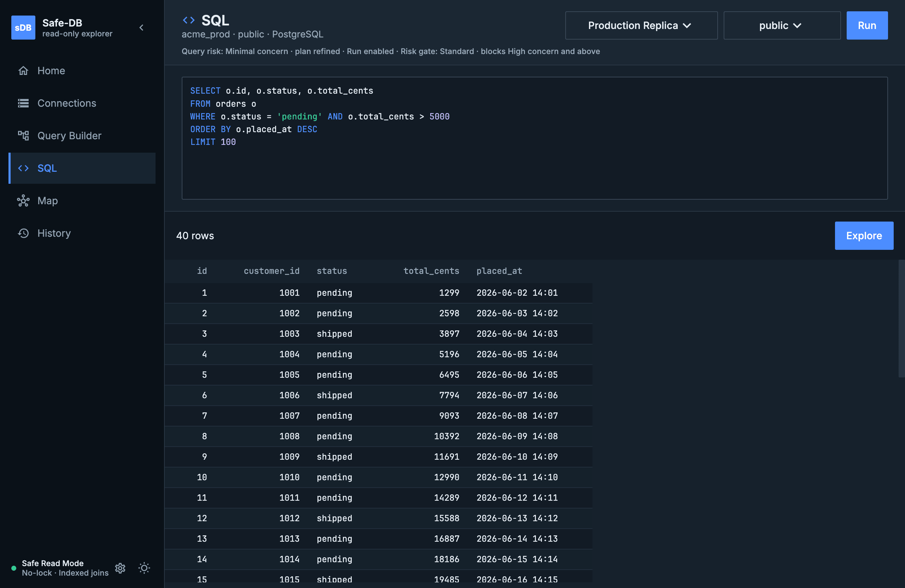The image size is (905, 588).
Task: Open the public schema dropdown
Action: 782,25
